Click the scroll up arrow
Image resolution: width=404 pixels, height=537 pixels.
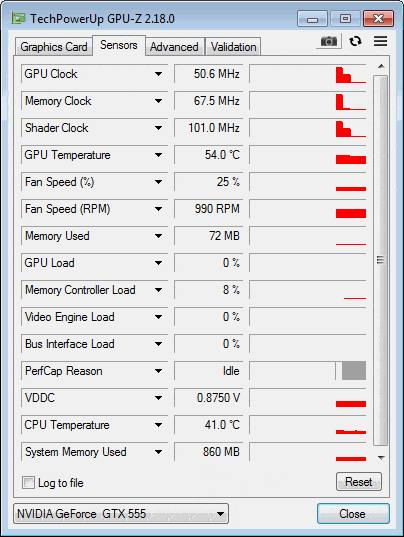(x=381, y=66)
